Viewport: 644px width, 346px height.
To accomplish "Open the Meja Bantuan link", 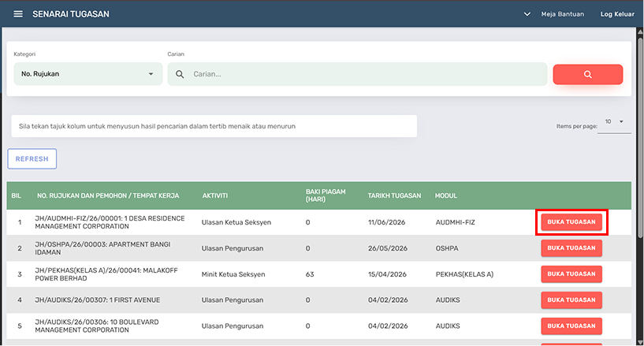I will tap(562, 14).
